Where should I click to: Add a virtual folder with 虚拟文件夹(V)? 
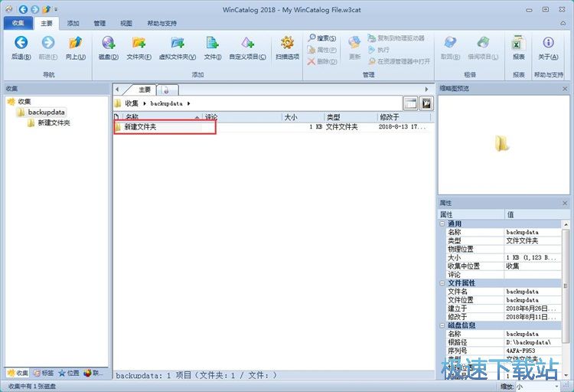(178, 48)
